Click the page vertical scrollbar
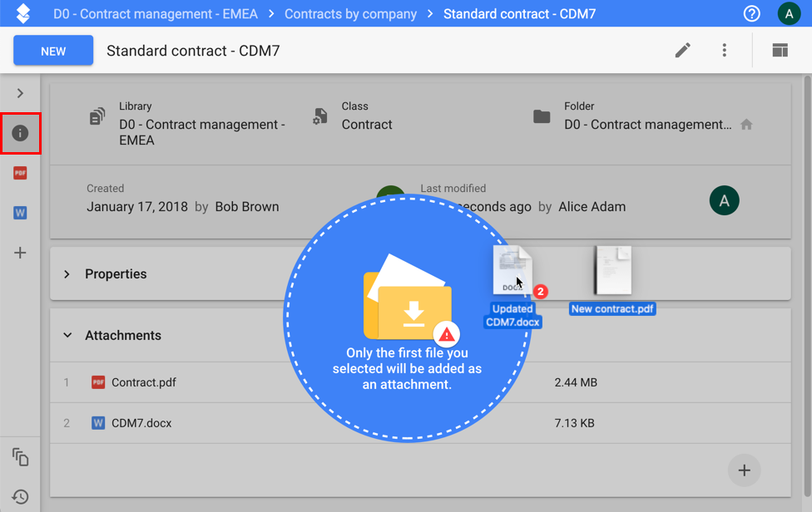 click(807, 287)
